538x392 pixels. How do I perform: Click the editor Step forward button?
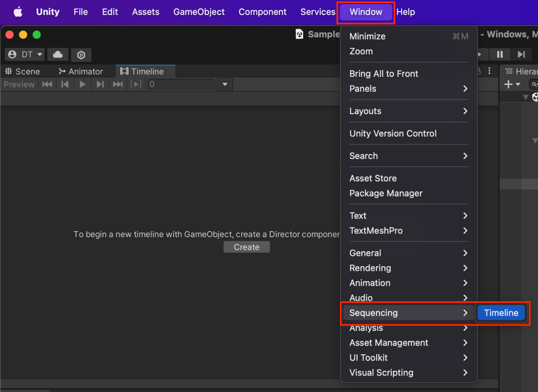coord(521,55)
